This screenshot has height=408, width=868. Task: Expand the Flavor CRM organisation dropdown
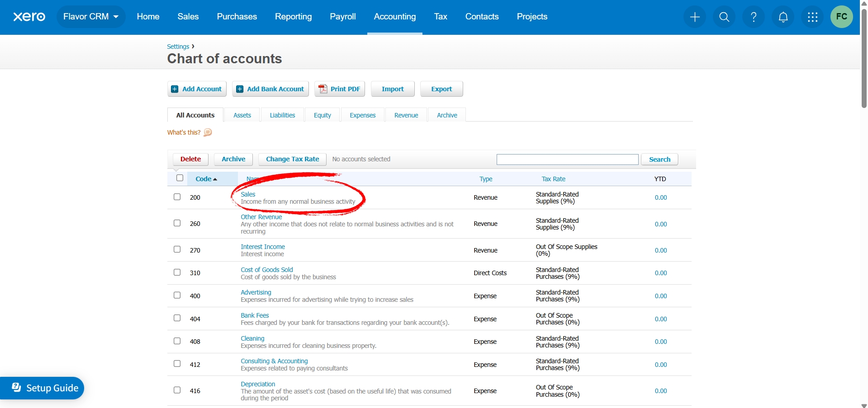click(91, 17)
